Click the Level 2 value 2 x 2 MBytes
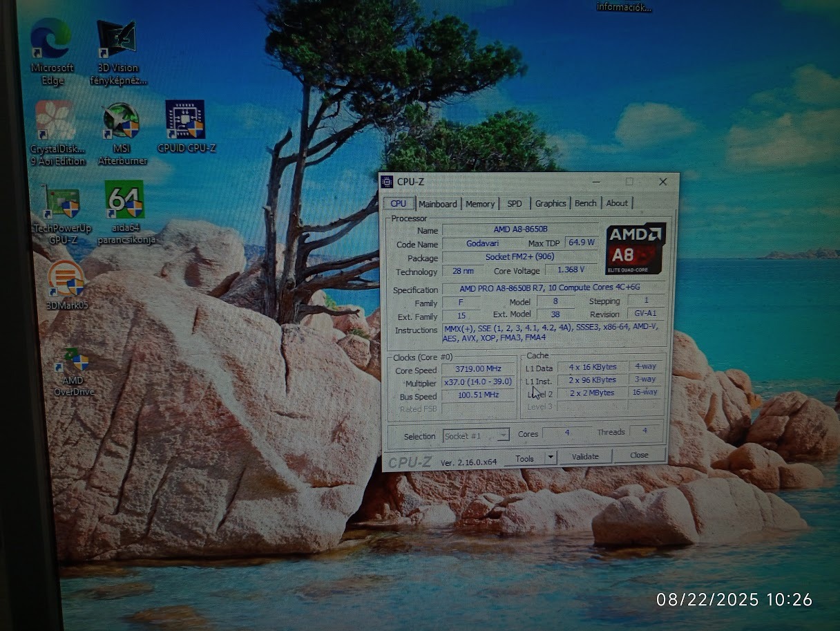The height and width of the screenshot is (631, 840). point(592,393)
